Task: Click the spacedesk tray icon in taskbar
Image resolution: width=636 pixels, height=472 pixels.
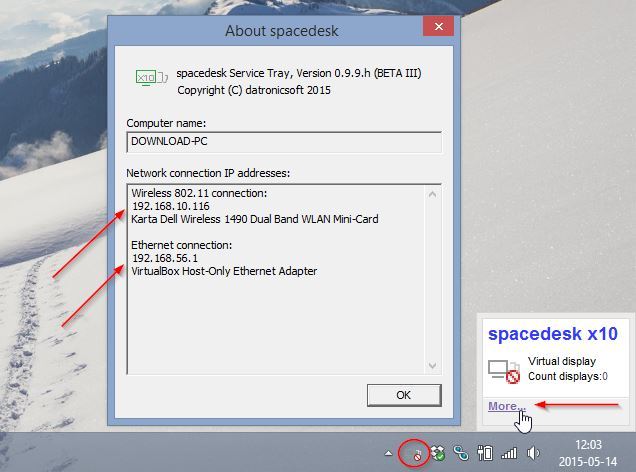Action: [x=415, y=453]
